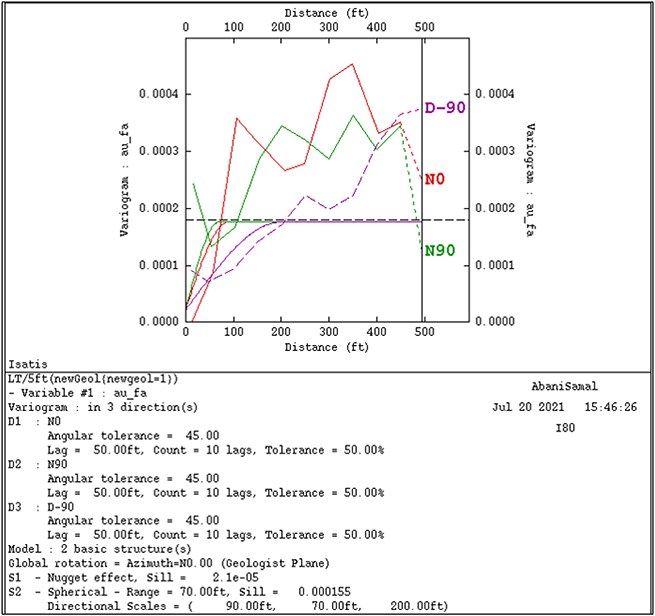Click the Model : 2 basic structure(s) line

click(x=99, y=549)
